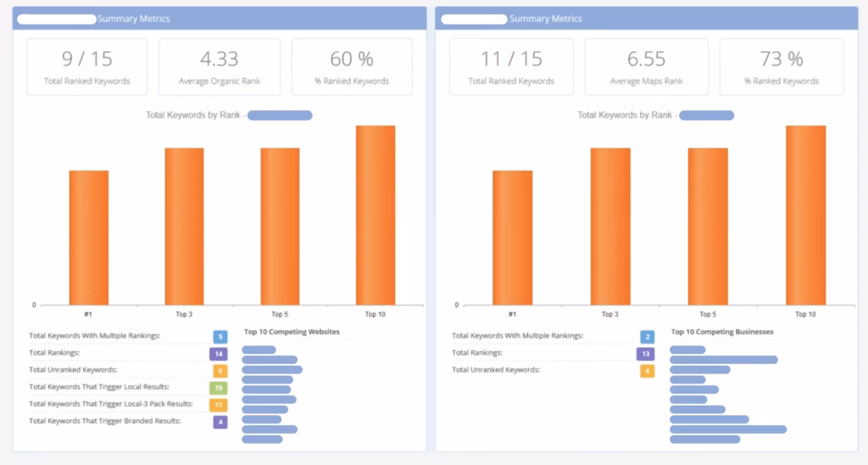
Task: Click the Top 3 bar in the maps chart
Action: [x=610, y=227]
